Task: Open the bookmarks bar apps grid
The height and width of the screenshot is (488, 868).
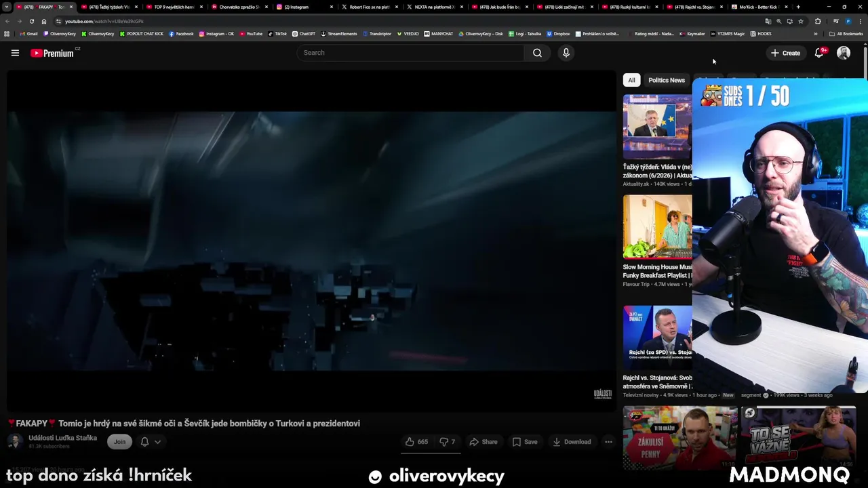Action: pyautogui.click(x=7, y=33)
